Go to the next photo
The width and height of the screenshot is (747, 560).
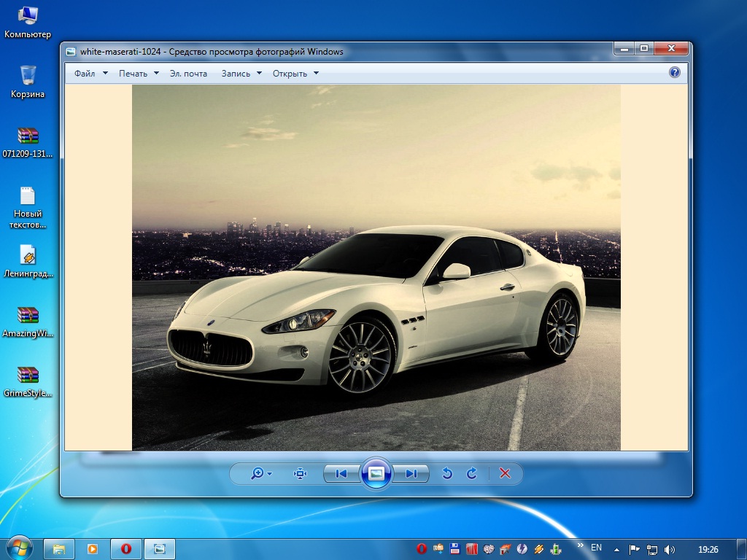tap(411, 474)
